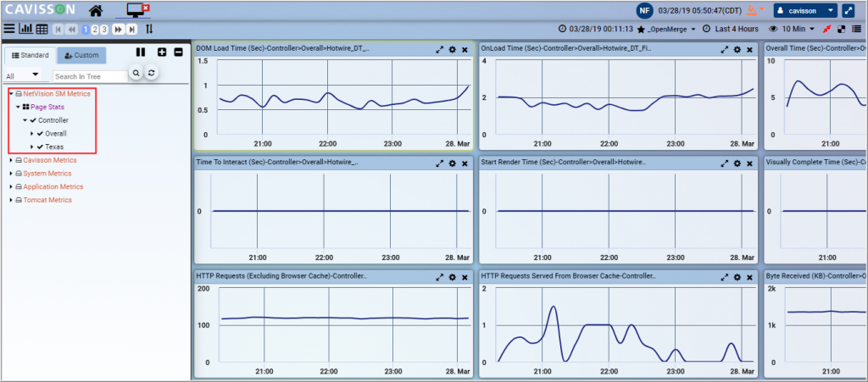Image resolution: width=868 pixels, height=382 pixels.
Task: Close the DOM Load Time panel
Action: pyautogui.click(x=465, y=49)
